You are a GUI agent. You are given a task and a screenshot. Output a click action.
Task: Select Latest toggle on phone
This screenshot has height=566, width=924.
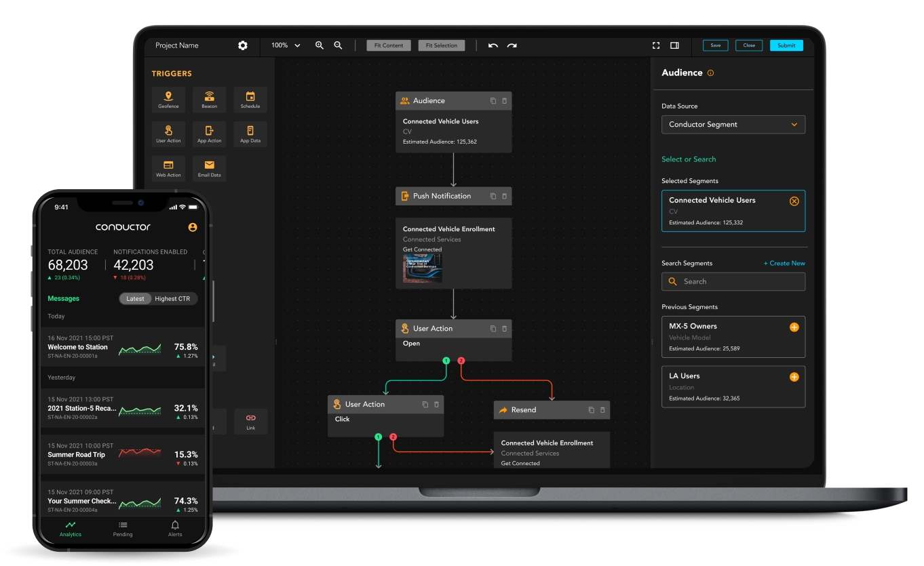click(x=135, y=299)
